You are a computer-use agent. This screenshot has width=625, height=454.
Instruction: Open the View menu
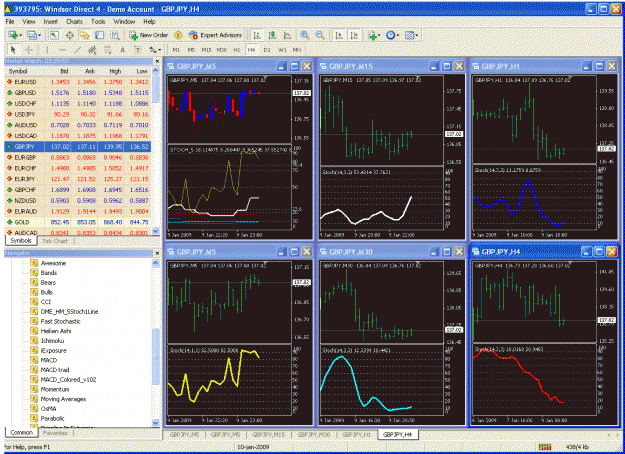(x=28, y=22)
